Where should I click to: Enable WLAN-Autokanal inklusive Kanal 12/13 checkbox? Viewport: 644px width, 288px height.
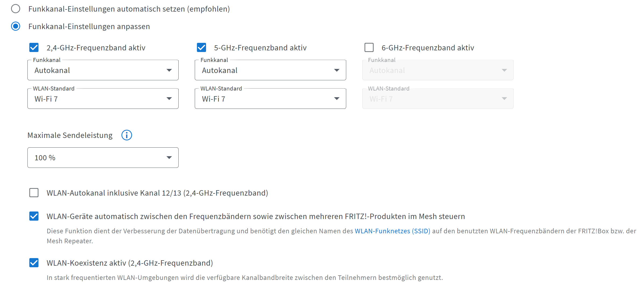coord(34,193)
